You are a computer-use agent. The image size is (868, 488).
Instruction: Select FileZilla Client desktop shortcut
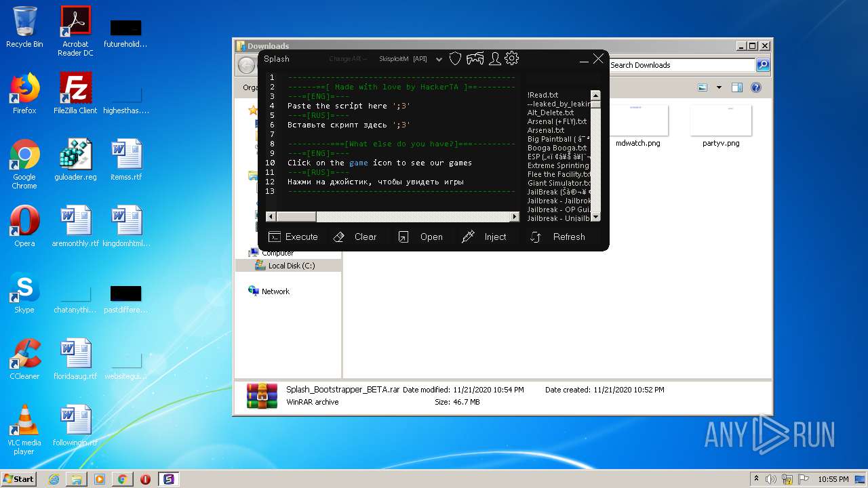pyautogui.click(x=75, y=94)
